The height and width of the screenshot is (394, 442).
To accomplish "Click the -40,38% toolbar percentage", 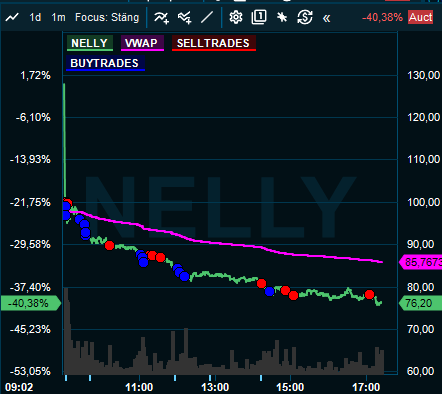I will 382,17.
